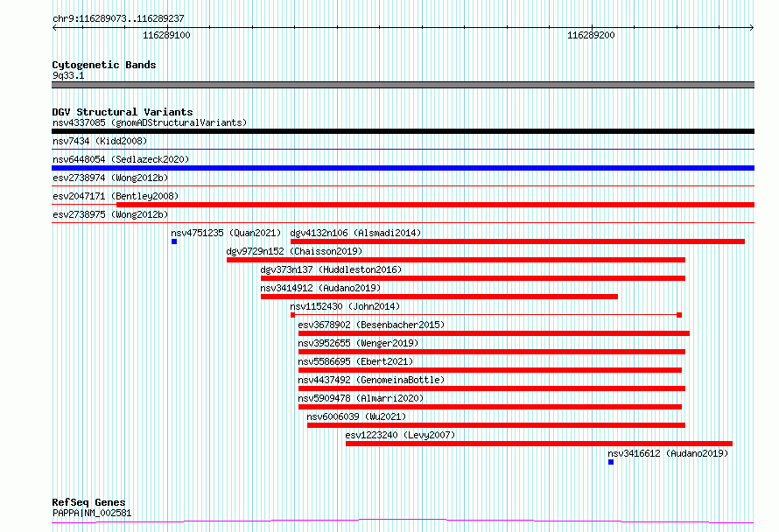Screen dimensions: 779x532
Task: Click the dgv9729n152 (Chaisson2019) label
Action: 294,251
